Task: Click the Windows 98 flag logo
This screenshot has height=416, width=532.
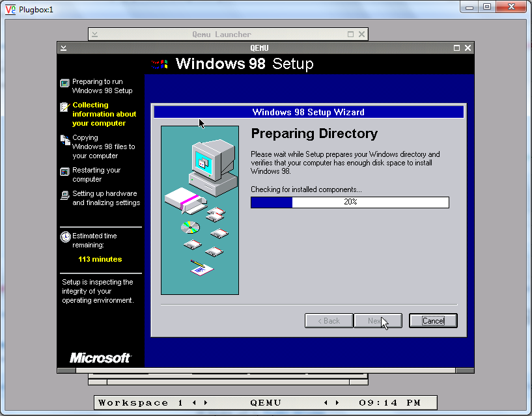Action: (x=160, y=64)
